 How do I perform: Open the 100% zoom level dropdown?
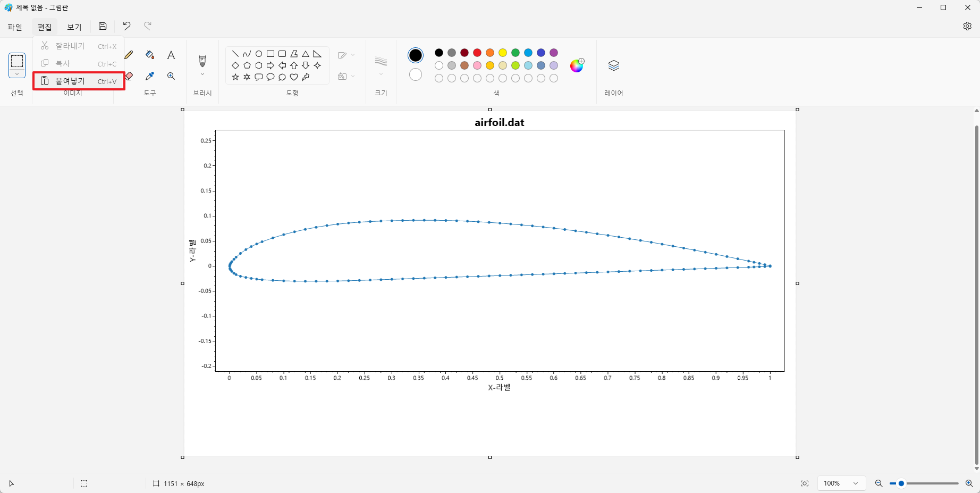point(841,483)
